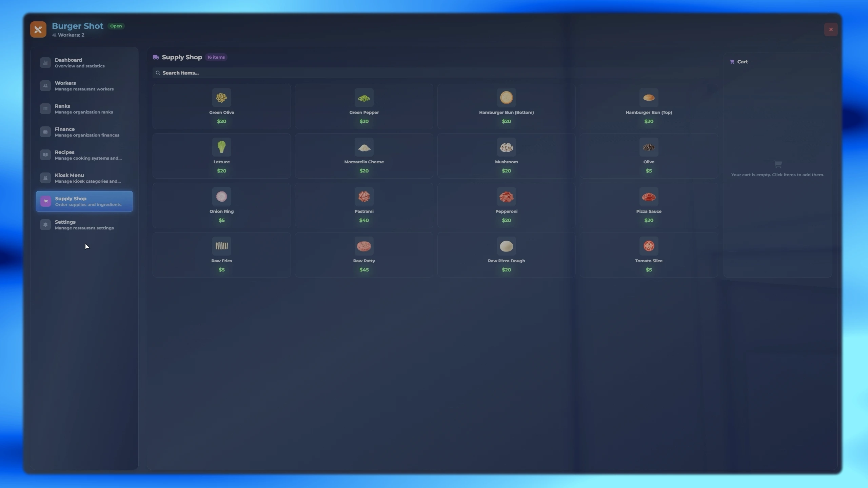The image size is (868, 488).
Task: Click the Hamburger Bun (Bottom) icon
Action: [x=506, y=98]
